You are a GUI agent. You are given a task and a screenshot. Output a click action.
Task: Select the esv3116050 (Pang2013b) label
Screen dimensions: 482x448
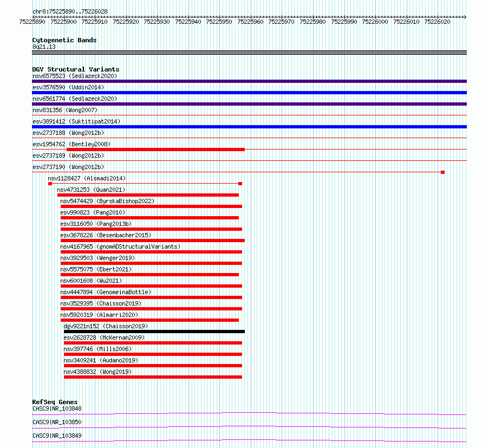(96, 224)
